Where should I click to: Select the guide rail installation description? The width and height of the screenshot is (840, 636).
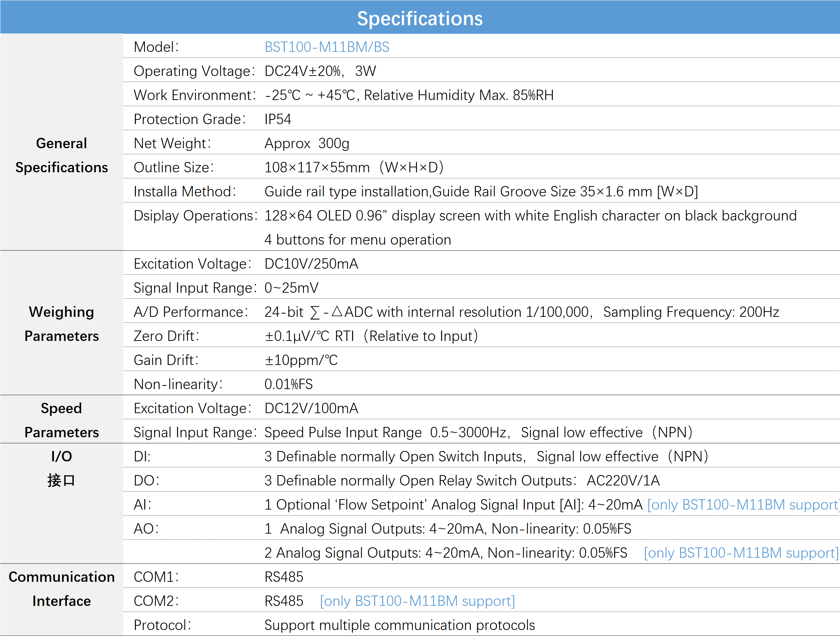481,191
